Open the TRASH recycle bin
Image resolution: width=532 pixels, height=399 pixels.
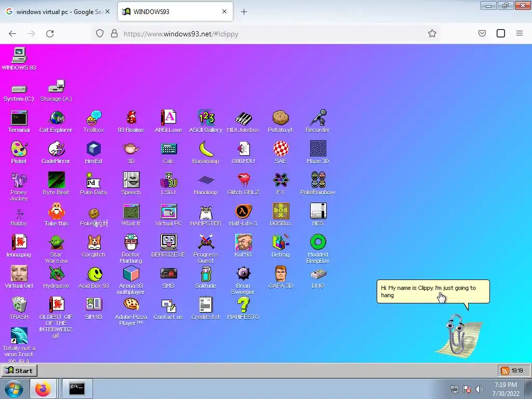(19, 304)
